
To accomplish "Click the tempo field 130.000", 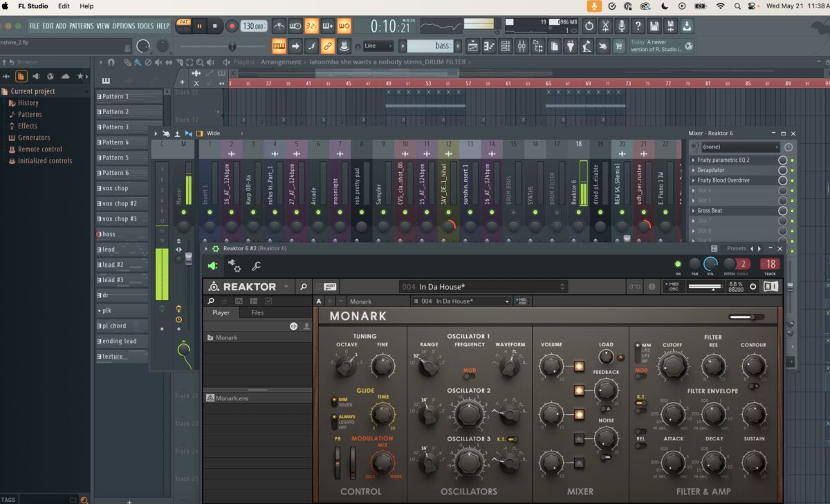I will [x=254, y=26].
